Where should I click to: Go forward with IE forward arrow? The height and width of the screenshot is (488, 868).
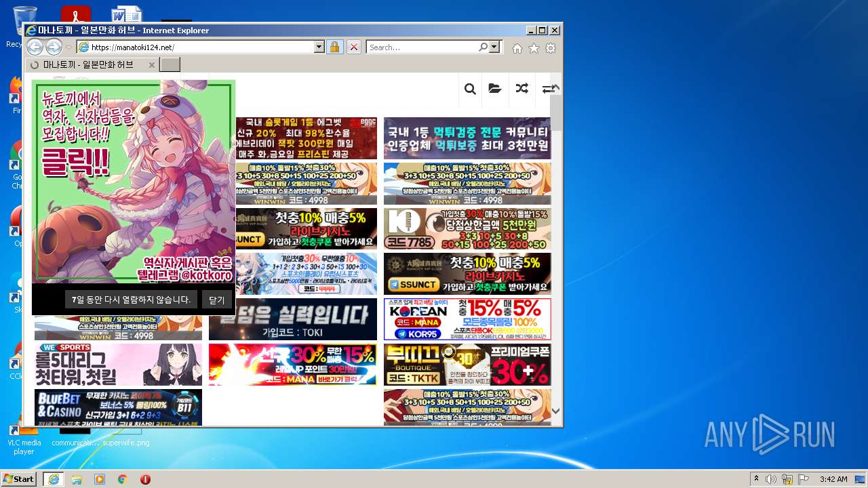(x=54, y=47)
